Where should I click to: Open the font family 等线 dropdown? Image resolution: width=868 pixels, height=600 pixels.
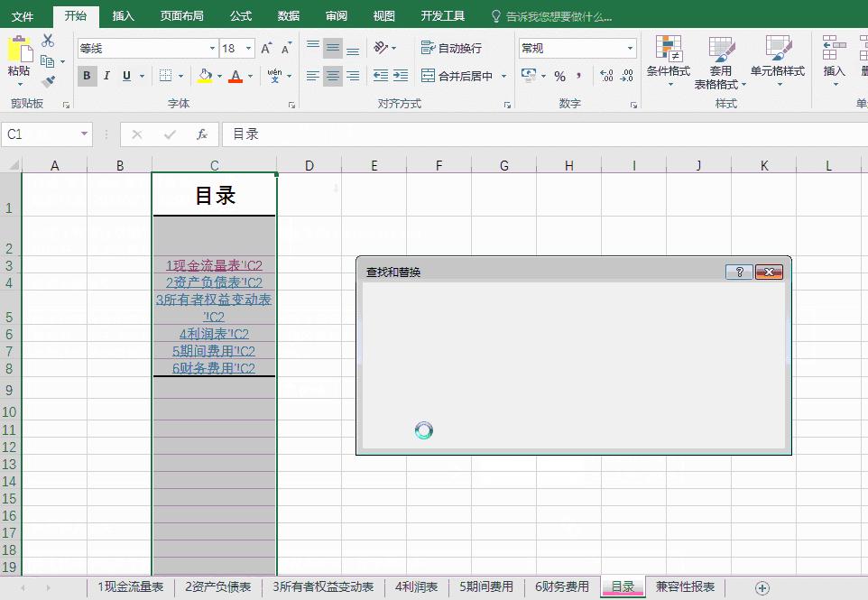tap(212, 48)
